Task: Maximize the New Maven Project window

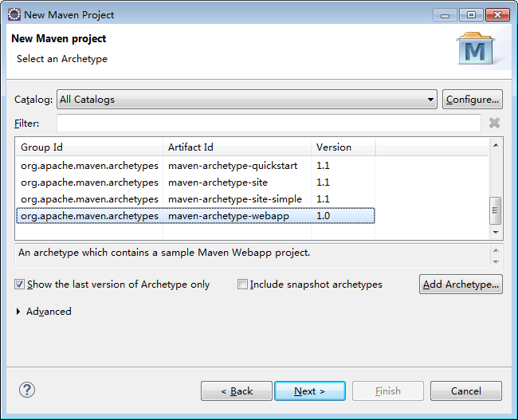Action: [471, 14]
